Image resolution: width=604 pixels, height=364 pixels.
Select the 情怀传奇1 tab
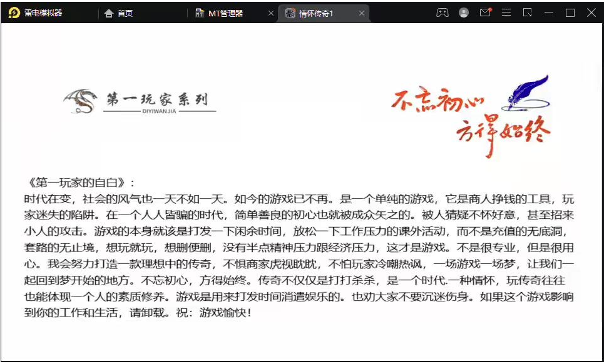[316, 13]
